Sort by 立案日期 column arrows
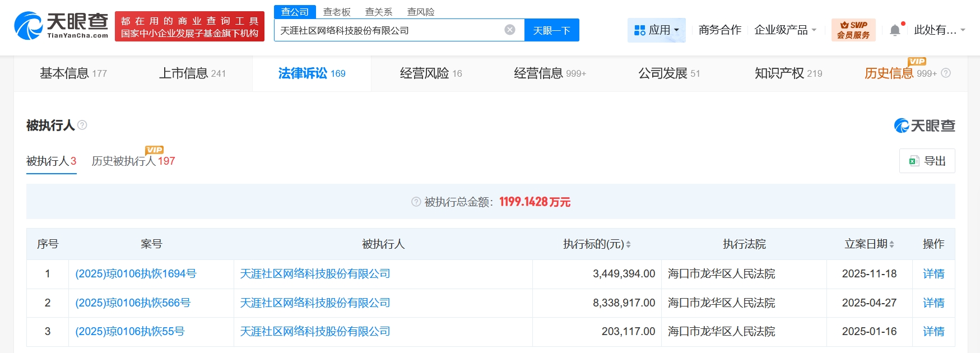Image resolution: width=980 pixels, height=353 pixels. pyautogui.click(x=891, y=244)
